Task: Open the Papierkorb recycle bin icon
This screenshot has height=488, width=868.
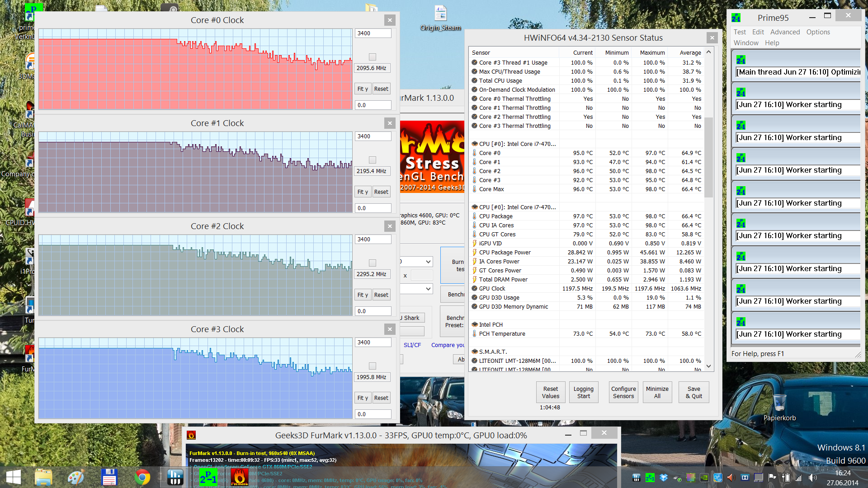Action: [779, 402]
